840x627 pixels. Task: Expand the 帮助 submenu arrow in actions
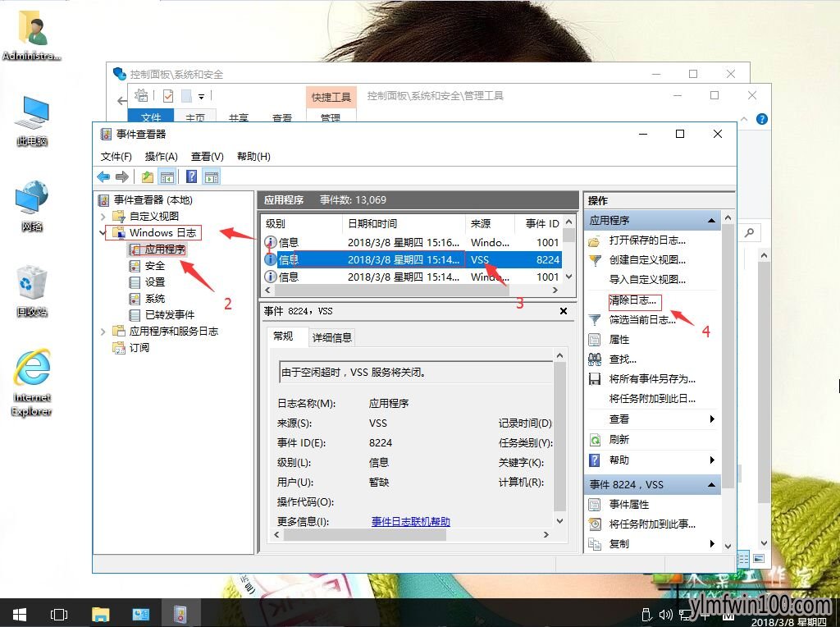[712, 460]
